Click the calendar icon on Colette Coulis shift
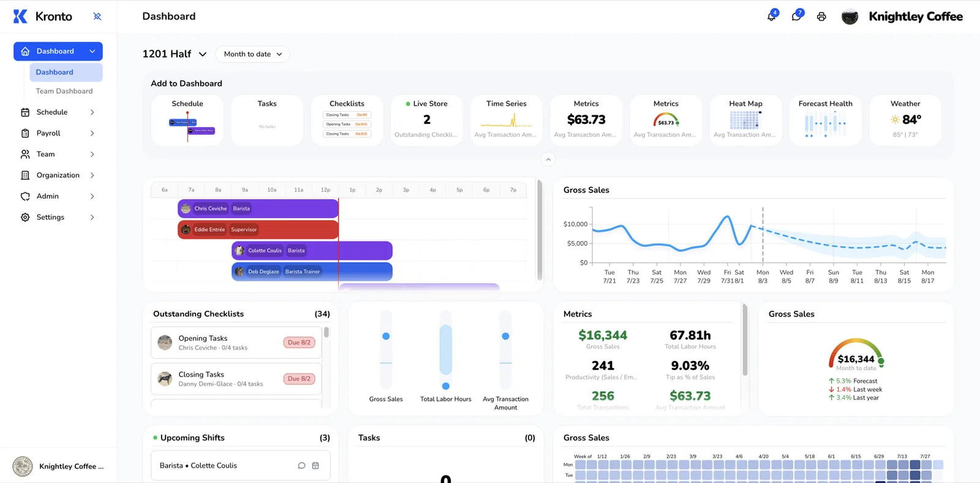 315,466
